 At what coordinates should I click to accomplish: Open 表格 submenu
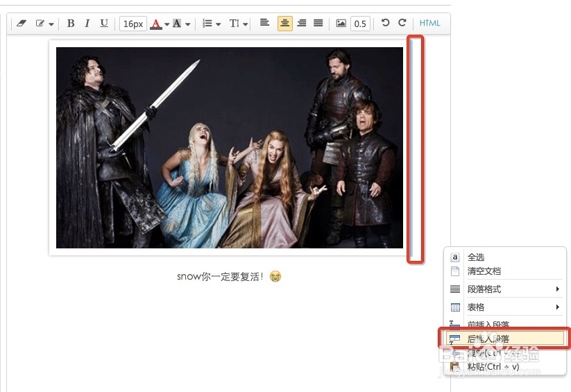point(504,307)
